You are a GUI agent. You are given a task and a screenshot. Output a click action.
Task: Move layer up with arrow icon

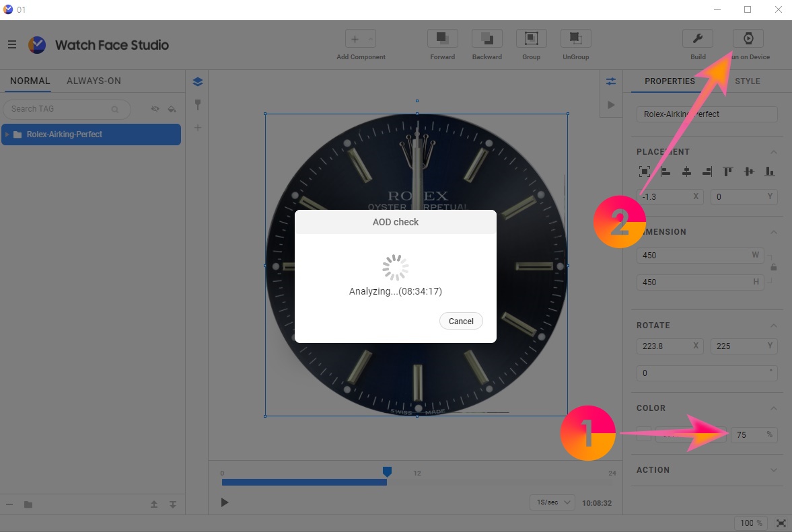pos(154,504)
